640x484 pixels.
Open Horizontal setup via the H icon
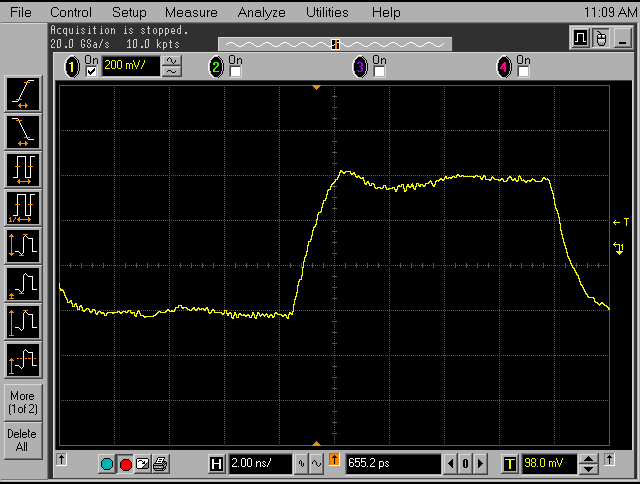216,464
